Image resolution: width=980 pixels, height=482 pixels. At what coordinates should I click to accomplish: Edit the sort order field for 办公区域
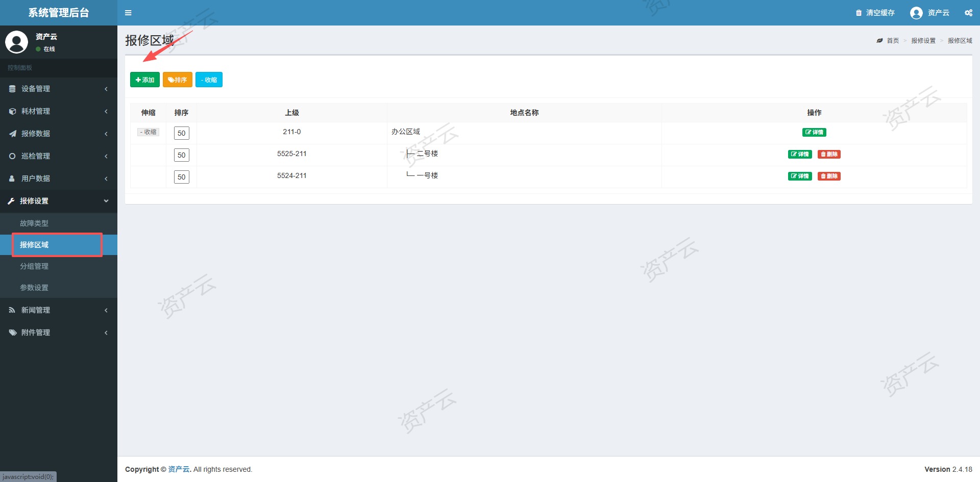pos(182,133)
